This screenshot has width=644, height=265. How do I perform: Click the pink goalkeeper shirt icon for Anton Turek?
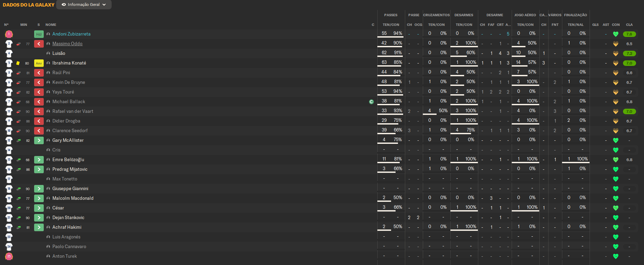click(x=9, y=256)
